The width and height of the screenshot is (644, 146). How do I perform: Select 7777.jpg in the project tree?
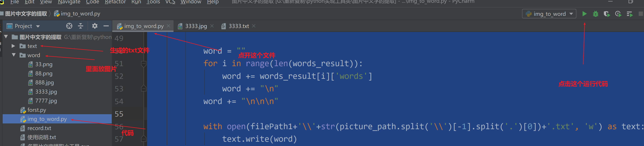(x=57, y=101)
